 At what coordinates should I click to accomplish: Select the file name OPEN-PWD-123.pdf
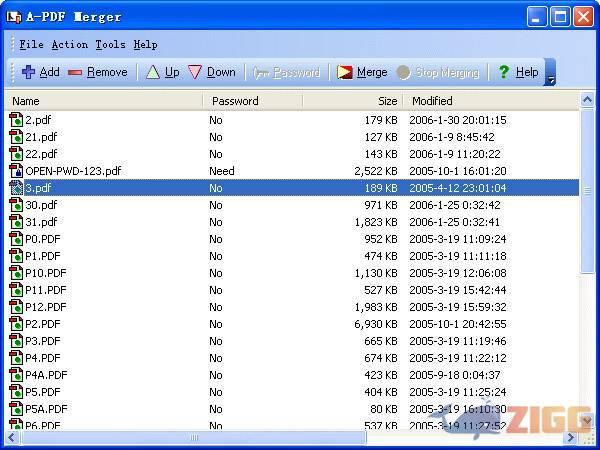(73, 171)
